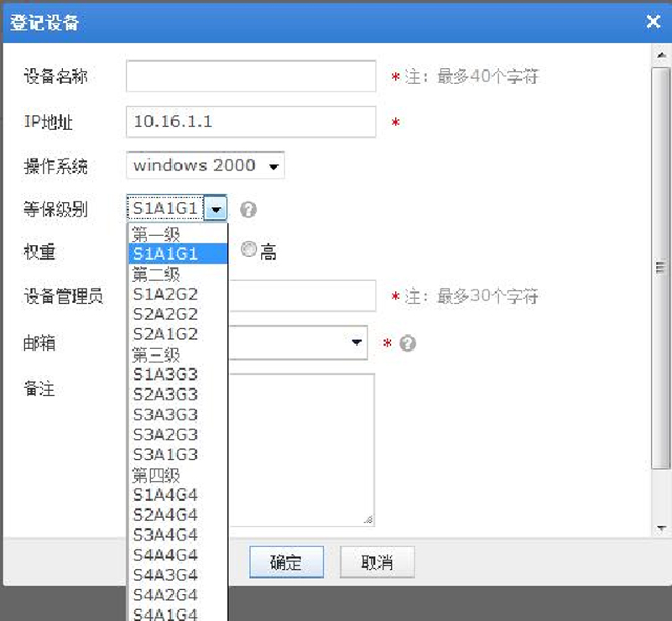Choose S3A1G3 from the level list

click(178, 454)
